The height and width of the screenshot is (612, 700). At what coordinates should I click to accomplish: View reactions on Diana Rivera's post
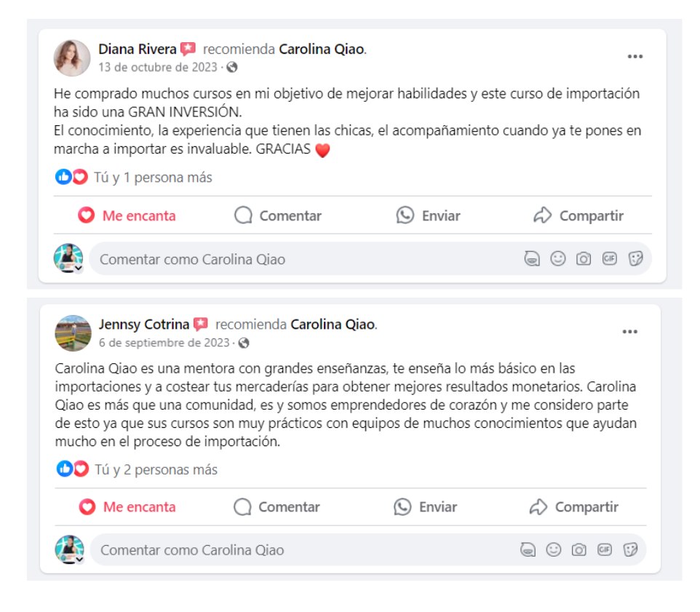[x=133, y=178]
